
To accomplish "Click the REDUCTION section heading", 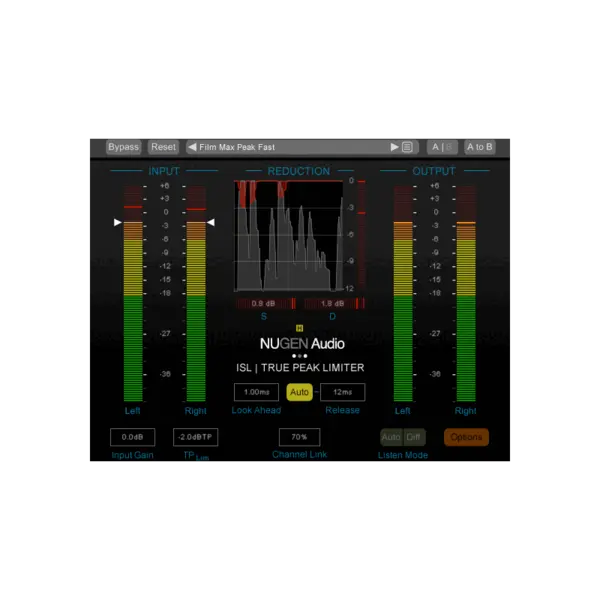I will point(299,171).
